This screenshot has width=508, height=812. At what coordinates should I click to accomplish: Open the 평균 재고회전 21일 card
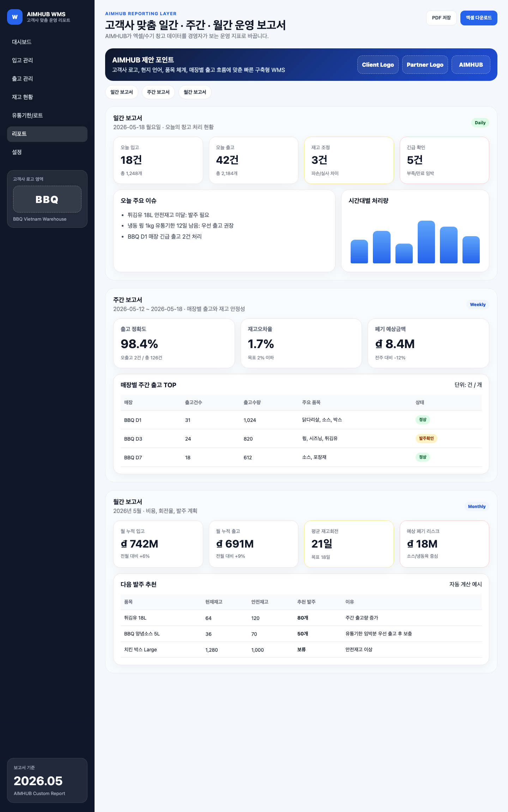pyautogui.click(x=349, y=544)
